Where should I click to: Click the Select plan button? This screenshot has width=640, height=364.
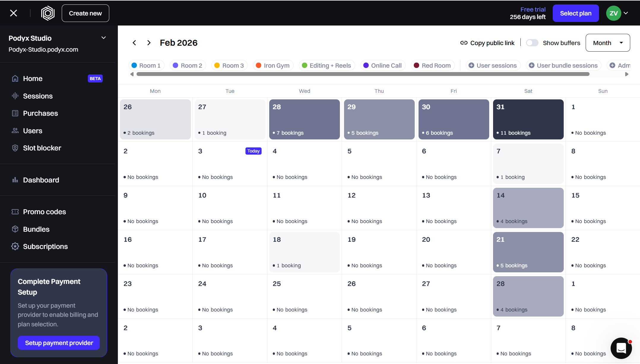[x=575, y=13]
